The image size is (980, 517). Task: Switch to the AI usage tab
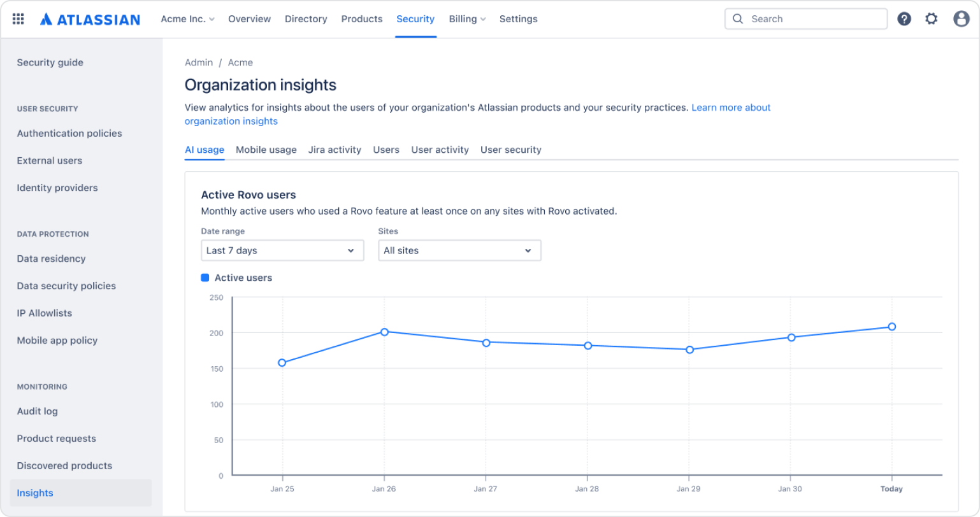(x=205, y=150)
